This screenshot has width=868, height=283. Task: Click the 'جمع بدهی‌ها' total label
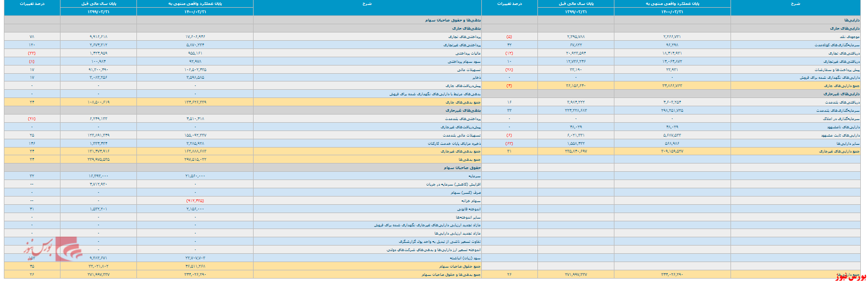click(x=470, y=160)
